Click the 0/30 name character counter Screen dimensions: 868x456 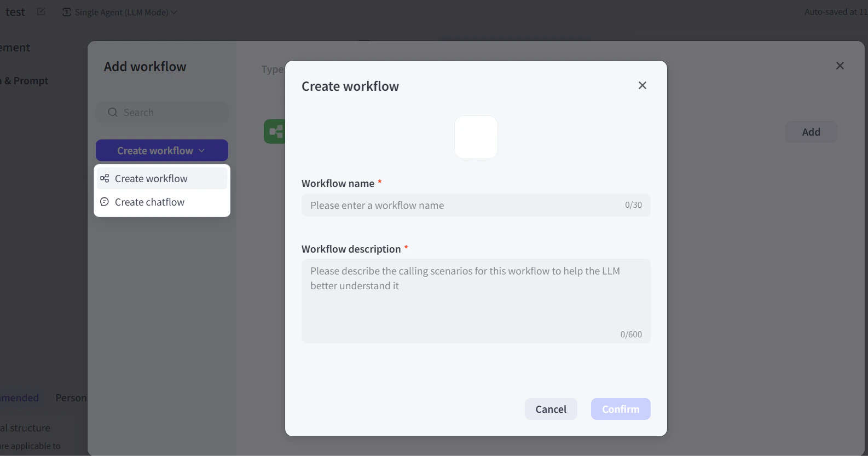point(633,205)
